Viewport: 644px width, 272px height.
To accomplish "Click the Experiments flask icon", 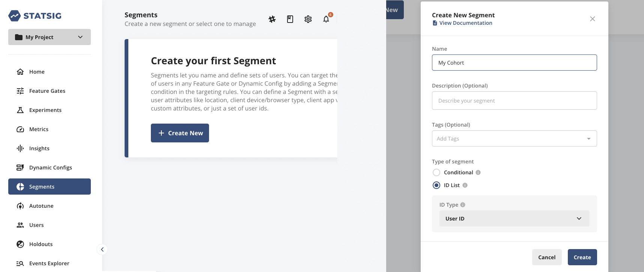I will pos(20,110).
